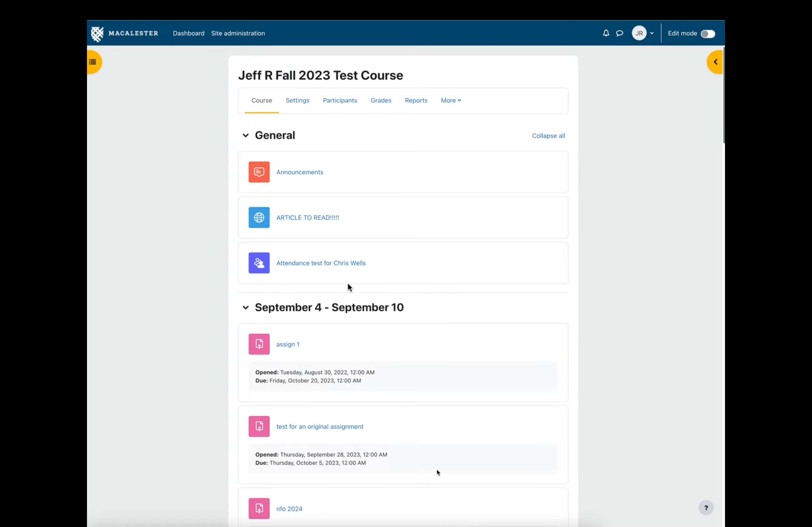Click the Collapse all link
The image size is (812, 527).
point(548,136)
